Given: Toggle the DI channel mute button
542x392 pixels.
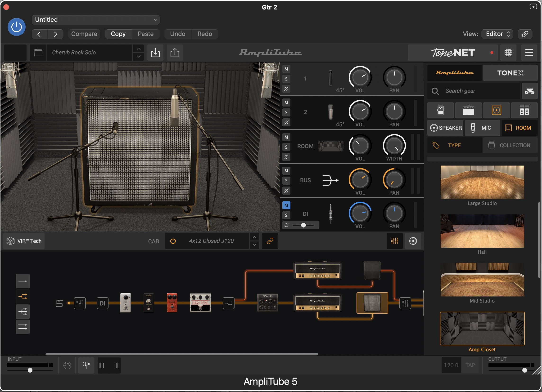Looking at the screenshot, I should point(286,205).
